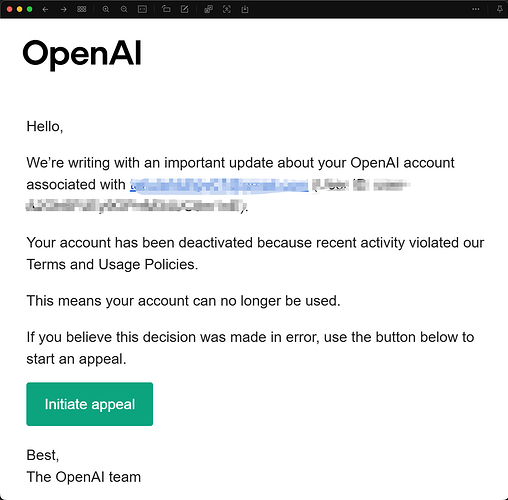The image size is (508, 500).
Task: Show image at actual size
Action: [x=142, y=9]
